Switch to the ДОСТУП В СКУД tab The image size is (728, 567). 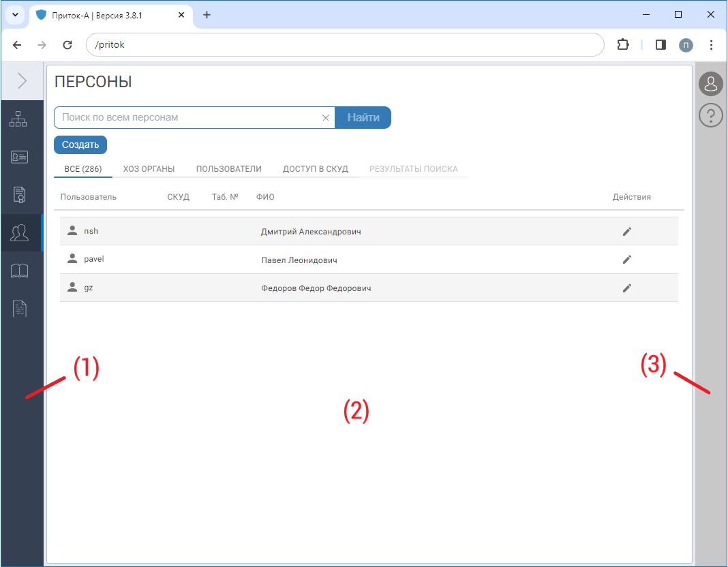click(x=316, y=169)
